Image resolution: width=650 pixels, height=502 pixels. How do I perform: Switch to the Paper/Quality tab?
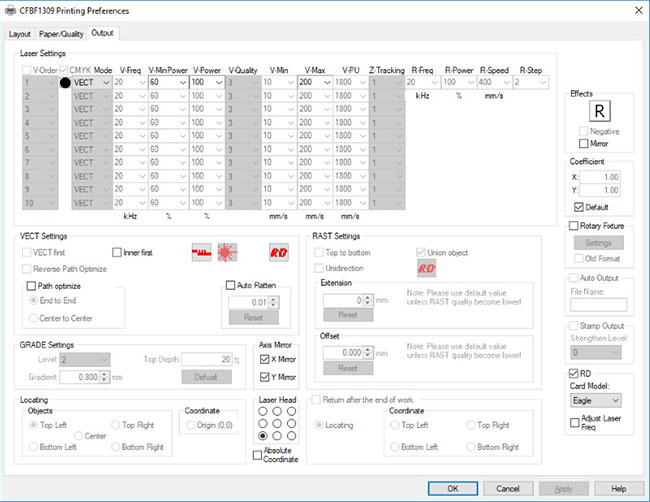(61, 34)
